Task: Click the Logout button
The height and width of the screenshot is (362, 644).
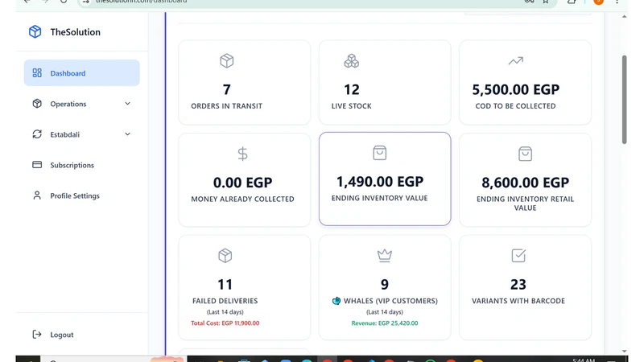Action: (82, 335)
